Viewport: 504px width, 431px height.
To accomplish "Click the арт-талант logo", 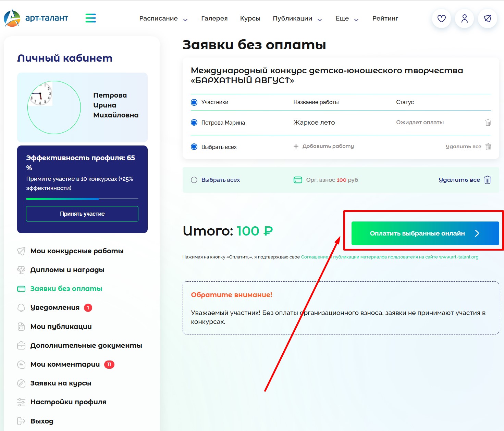I will [x=36, y=18].
